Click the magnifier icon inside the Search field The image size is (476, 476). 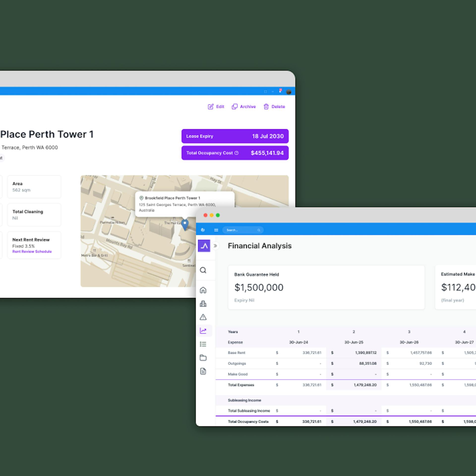[x=259, y=230]
